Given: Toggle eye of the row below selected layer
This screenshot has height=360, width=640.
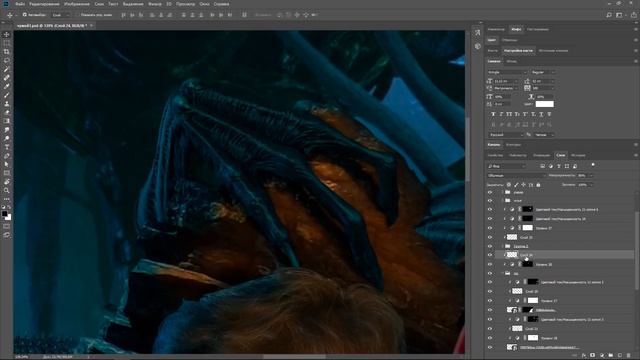Looking at the screenshot, I should coord(490,264).
